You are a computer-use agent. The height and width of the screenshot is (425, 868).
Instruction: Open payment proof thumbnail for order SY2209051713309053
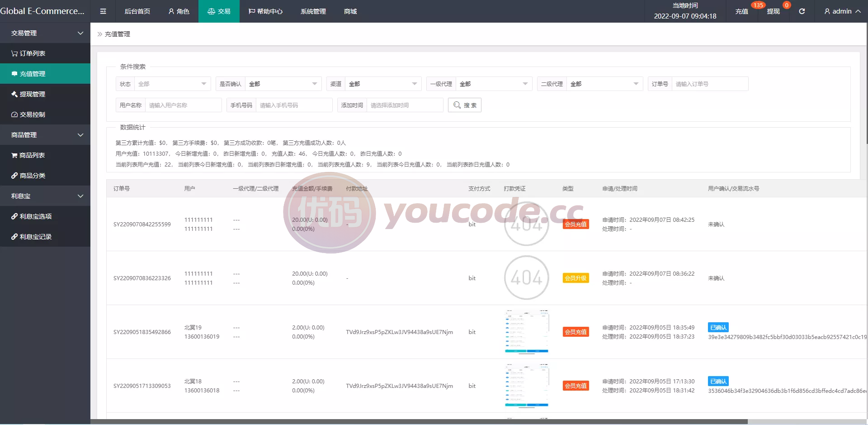[526, 385]
